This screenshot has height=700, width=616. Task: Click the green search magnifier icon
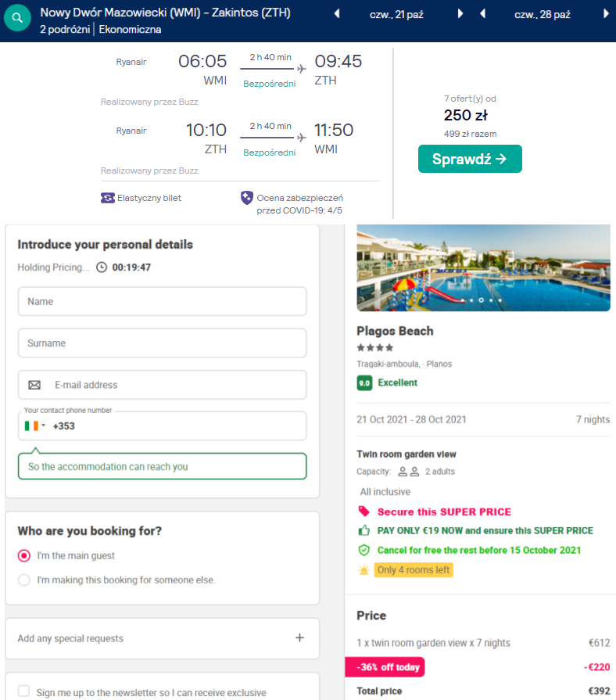tap(17, 18)
